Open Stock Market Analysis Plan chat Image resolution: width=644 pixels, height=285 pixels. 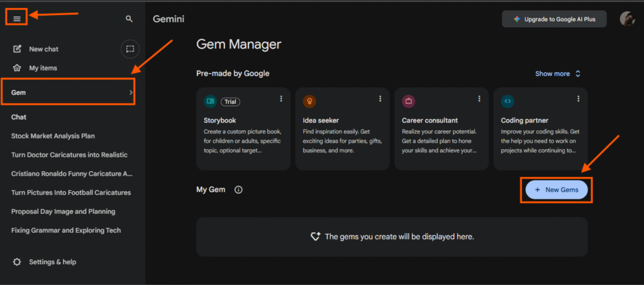53,136
